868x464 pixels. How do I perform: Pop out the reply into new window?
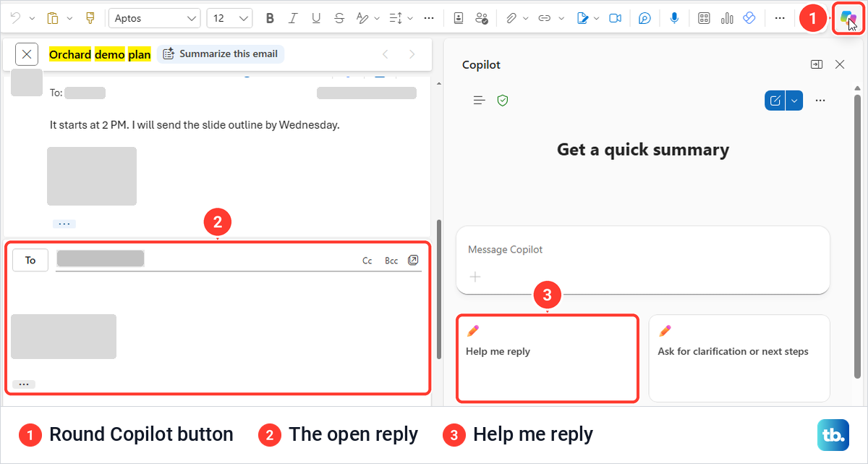click(x=413, y=260)
